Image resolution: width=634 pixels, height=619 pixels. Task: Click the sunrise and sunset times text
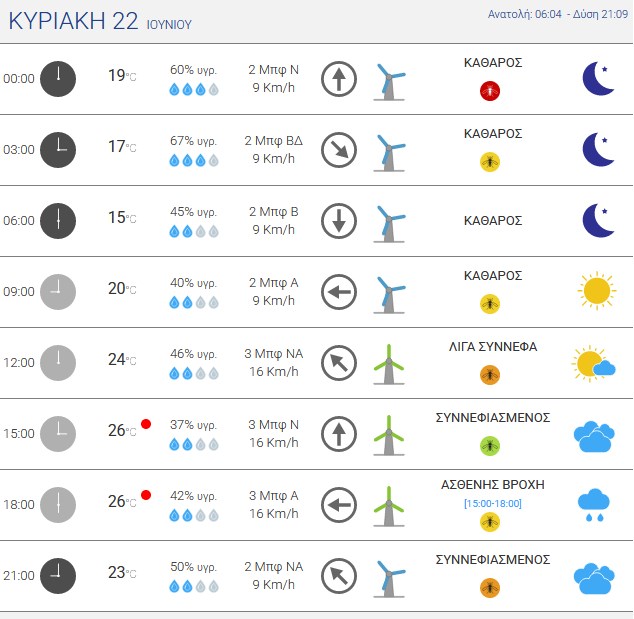558,14
